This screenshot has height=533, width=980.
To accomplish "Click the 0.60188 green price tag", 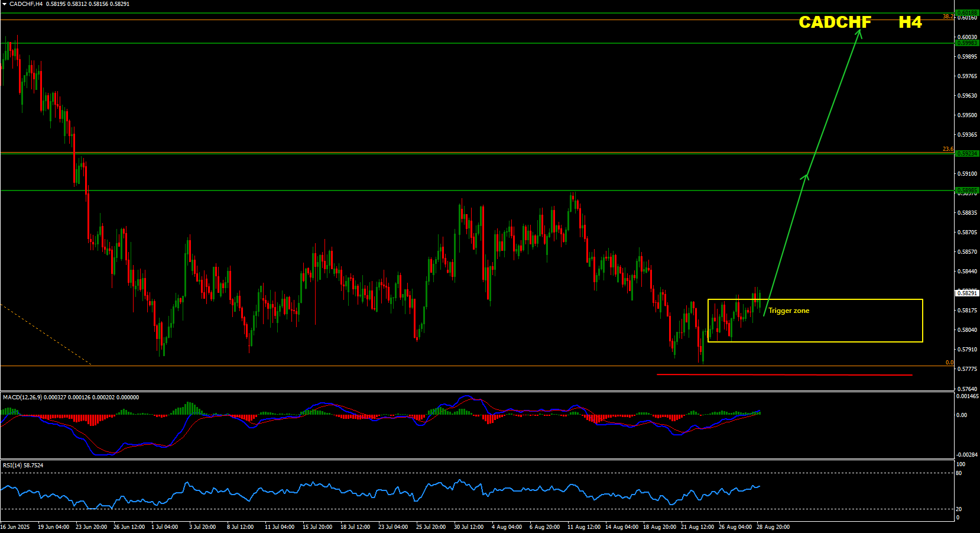I will pos(967,12).
